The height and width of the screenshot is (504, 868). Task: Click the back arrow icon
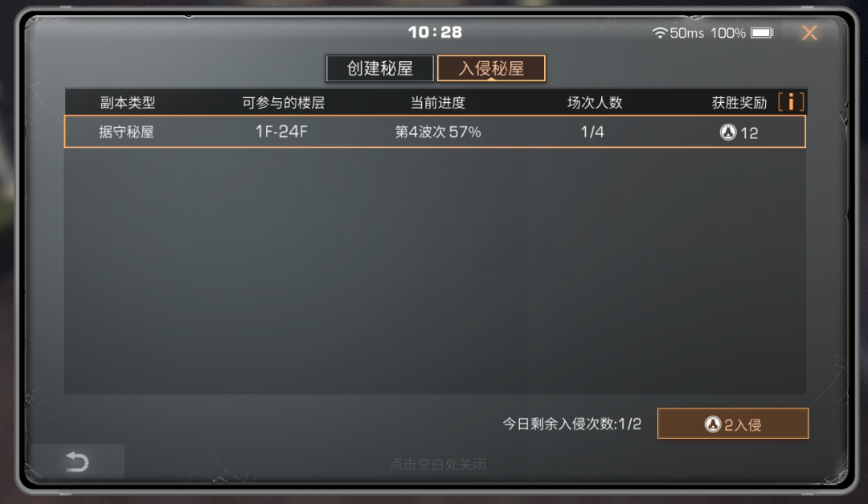tap(77, 461)
